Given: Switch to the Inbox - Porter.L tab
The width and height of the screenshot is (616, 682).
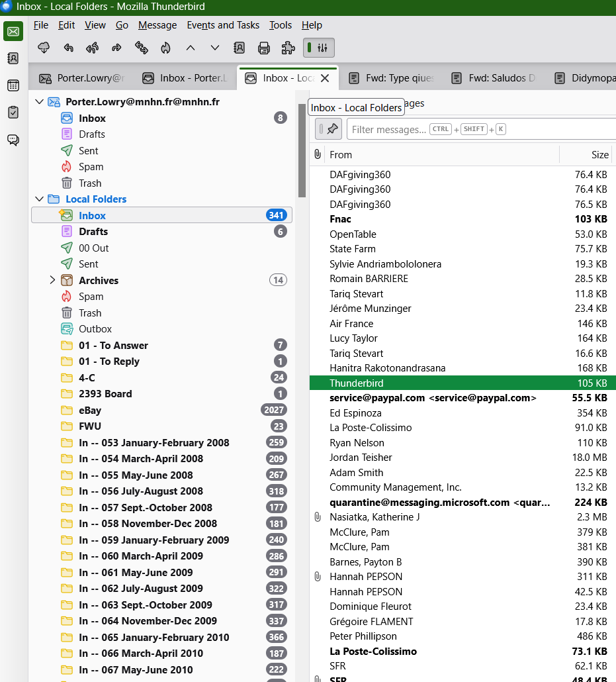Looking at the screenshot, I should tap(185, 78).
